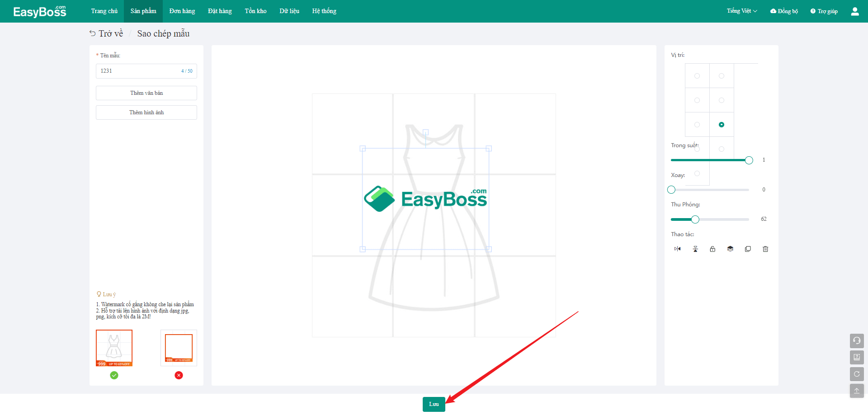Click the Lưu save button
Image resolution: width=868 pixels, height=415 pixels.
click(434, 404)
